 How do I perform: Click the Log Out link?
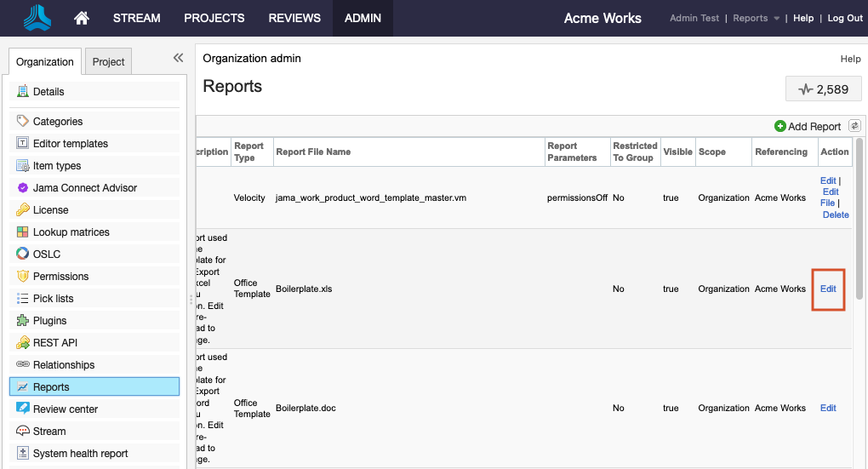(x=844, y=18)
